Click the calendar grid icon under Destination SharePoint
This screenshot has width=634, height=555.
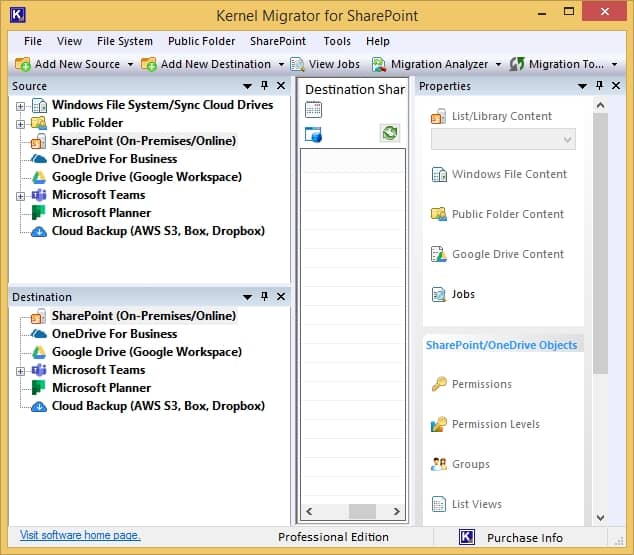coord(313,110)
